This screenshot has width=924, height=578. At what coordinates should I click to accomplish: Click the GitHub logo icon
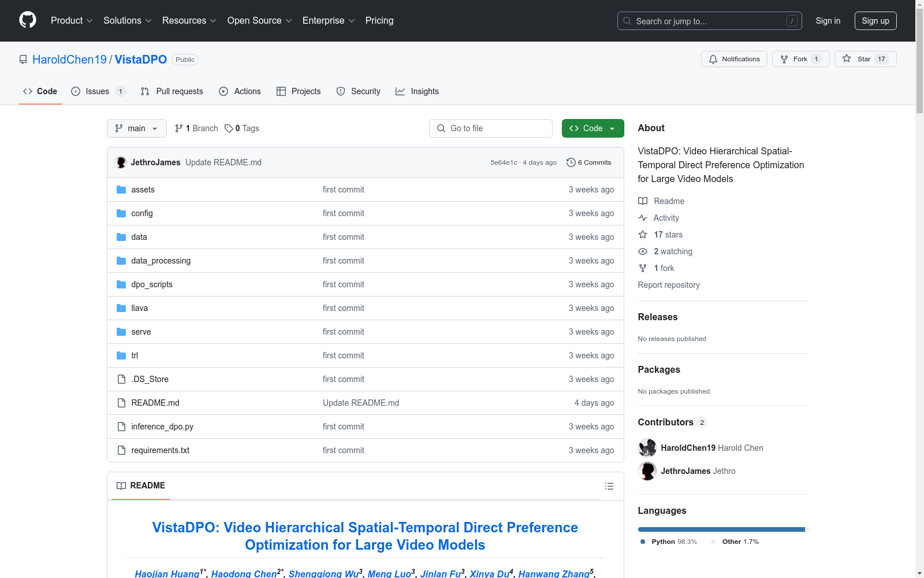(x=28, y=20)
